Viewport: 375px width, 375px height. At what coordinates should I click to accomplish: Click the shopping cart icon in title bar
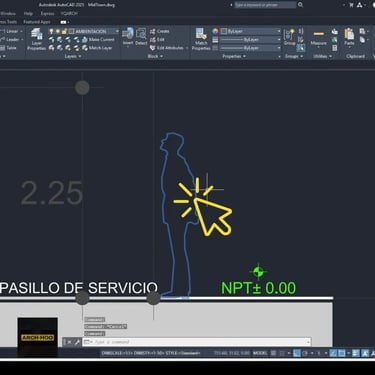pyautogui.click(x=351, y=5)
